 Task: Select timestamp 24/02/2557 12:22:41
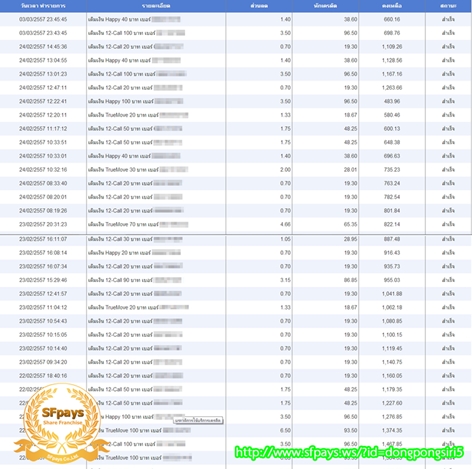pos(43,101)
